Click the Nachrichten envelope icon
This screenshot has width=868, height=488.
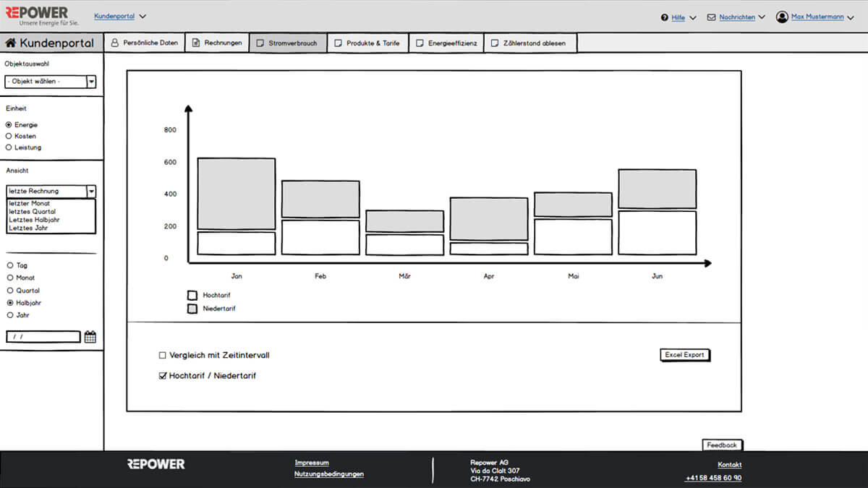pyautogui.click(x=711, y=17)
